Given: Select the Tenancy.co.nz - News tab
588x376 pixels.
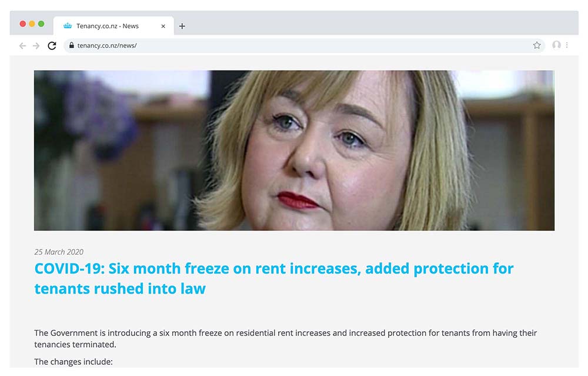Looking at the screenshot, I should [x=113, y=26].
